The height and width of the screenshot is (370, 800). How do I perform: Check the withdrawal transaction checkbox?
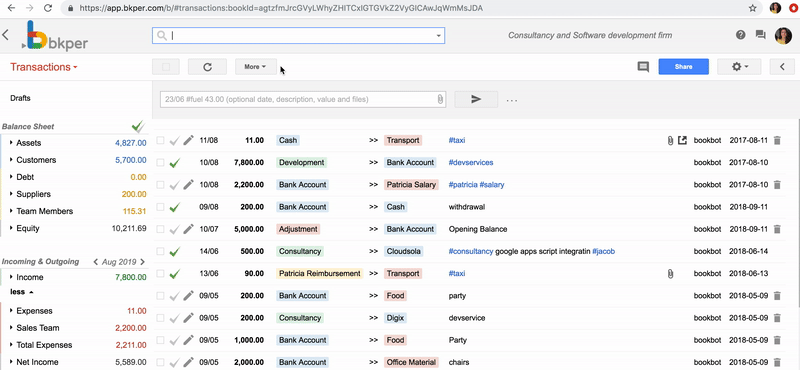tap(160, 207)
